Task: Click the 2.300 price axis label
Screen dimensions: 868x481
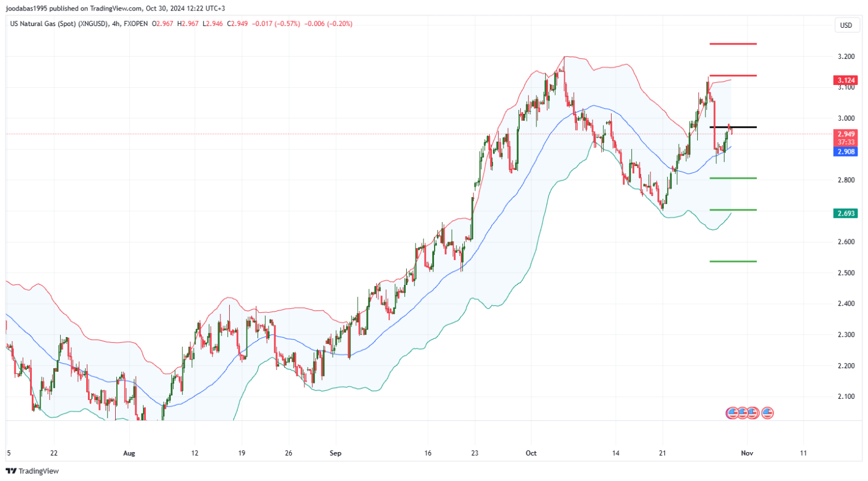Action: coord(845,335)
